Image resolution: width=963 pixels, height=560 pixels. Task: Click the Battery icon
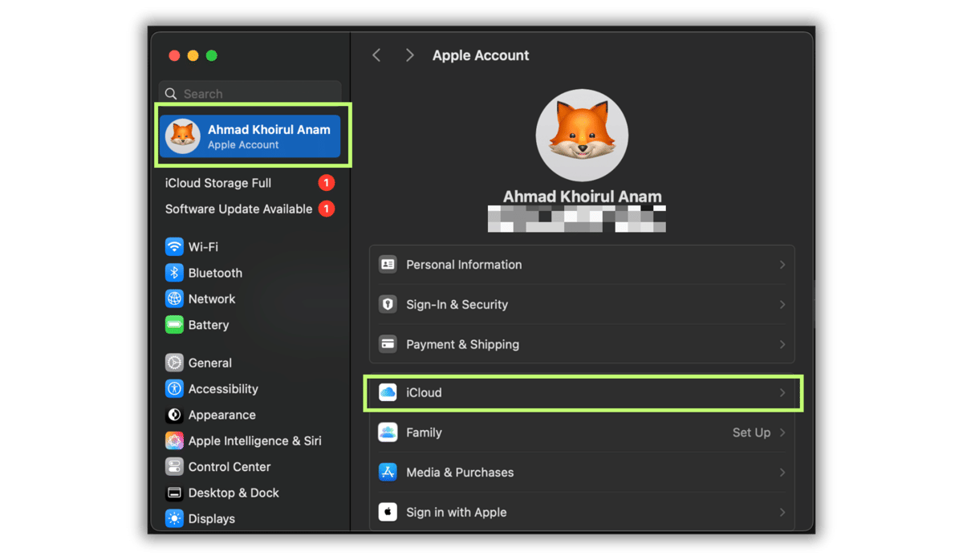pyautogui.click(x=174, y=325)
